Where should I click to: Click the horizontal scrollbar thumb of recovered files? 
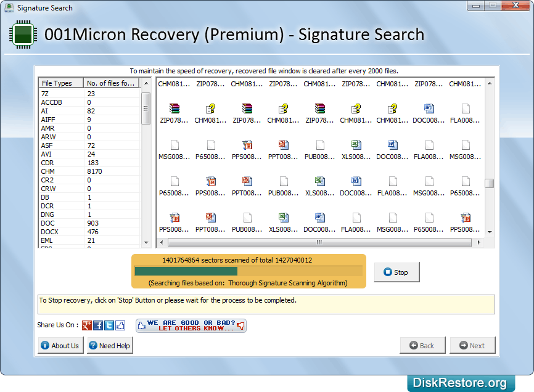coord(319,243)
